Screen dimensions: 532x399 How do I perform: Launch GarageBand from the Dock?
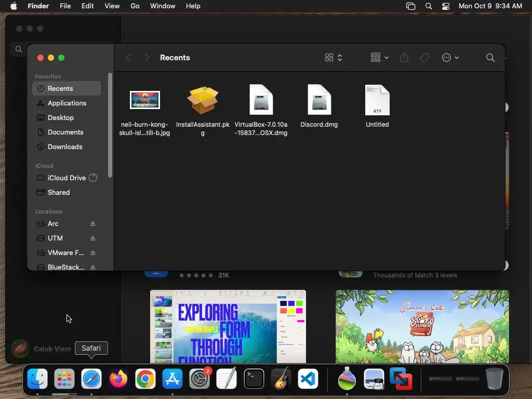281,379
